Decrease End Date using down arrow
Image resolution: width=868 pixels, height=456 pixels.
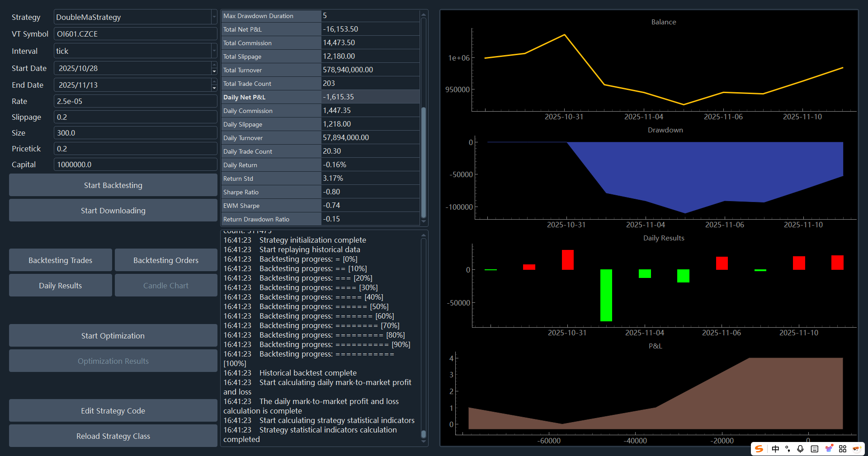click(x=214, y=88)
